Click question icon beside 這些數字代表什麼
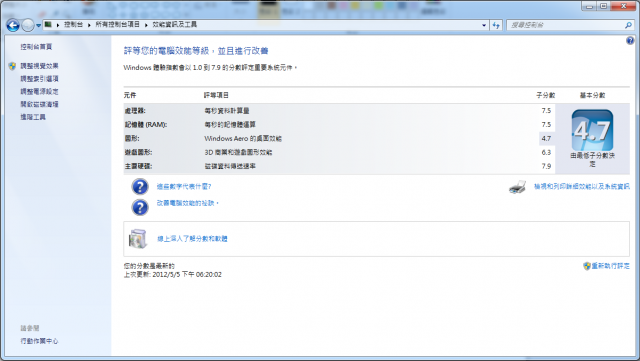The width and height of the screenshot is (640, 361). tap(140, 186)
